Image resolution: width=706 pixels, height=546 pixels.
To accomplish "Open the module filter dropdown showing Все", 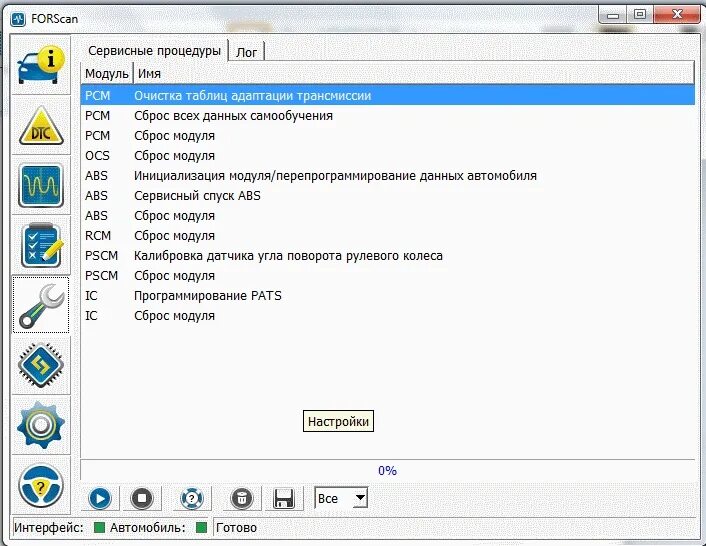I will (x=341, y=498).
